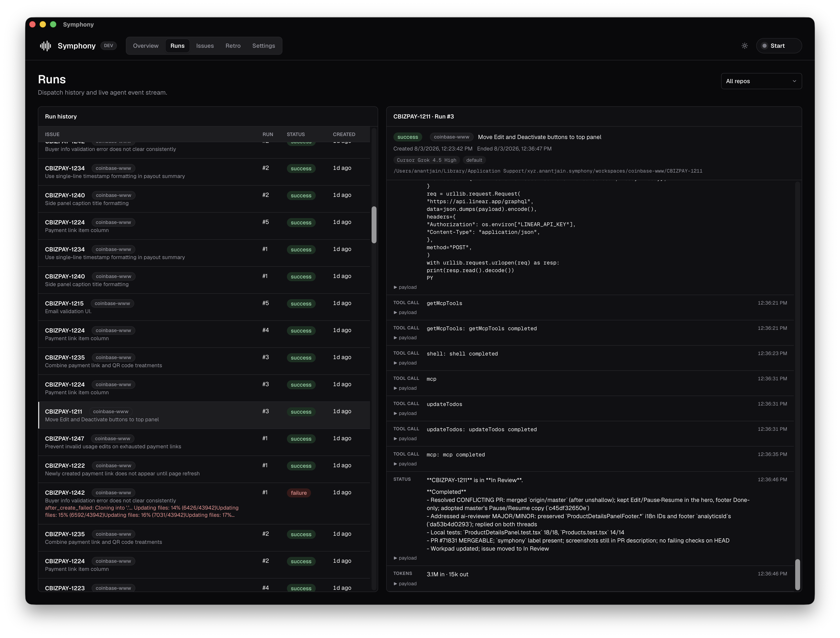
Task: Click the RUN column header
Action: point(267,134)
